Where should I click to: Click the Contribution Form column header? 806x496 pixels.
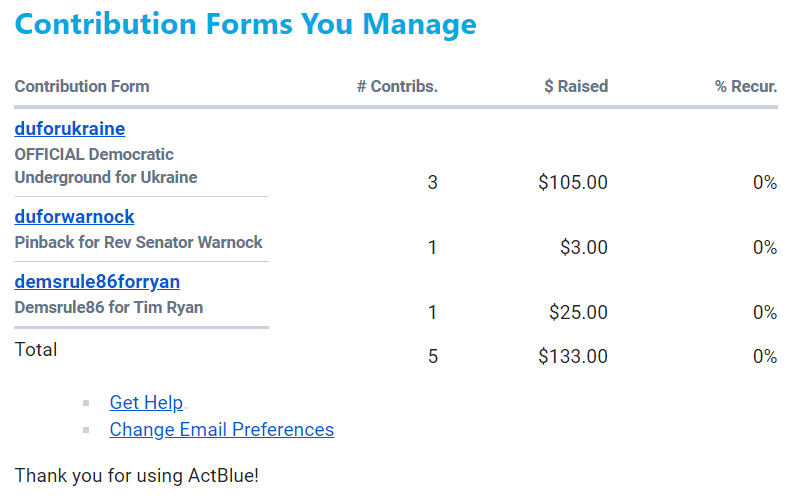point(82,86)
